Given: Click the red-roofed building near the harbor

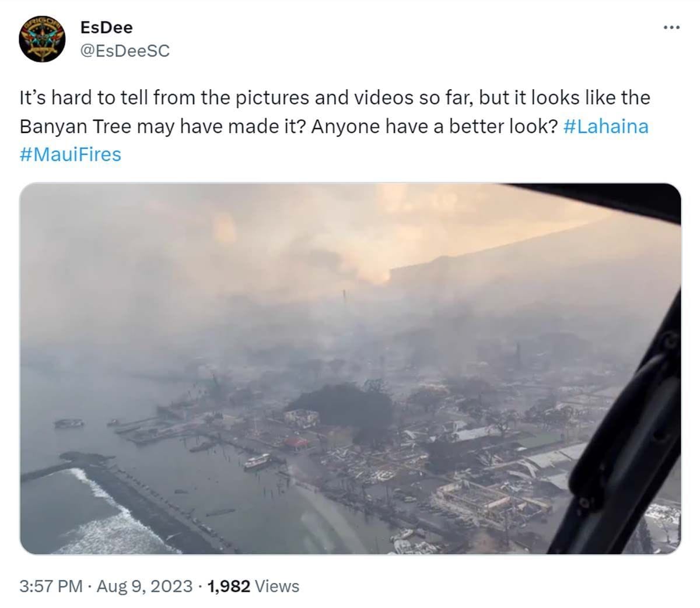Looking at the screenshot, I should [x=296, y=443].
